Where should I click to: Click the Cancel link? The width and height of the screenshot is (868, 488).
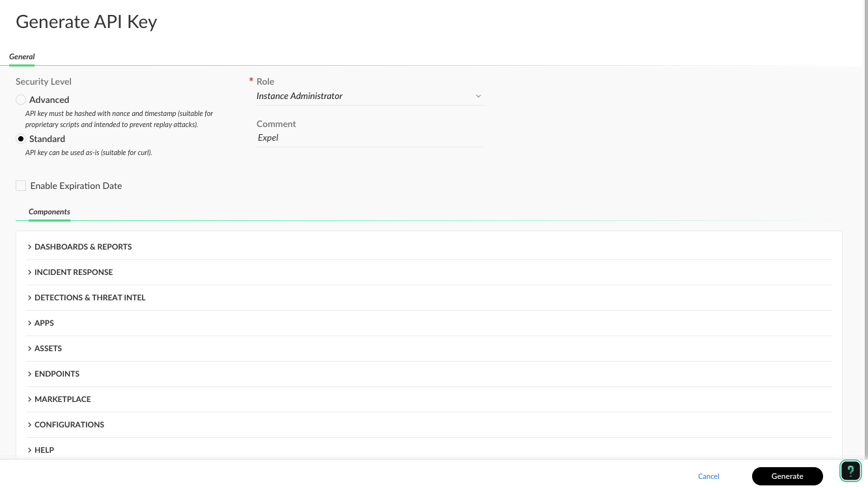coord(708,476)
